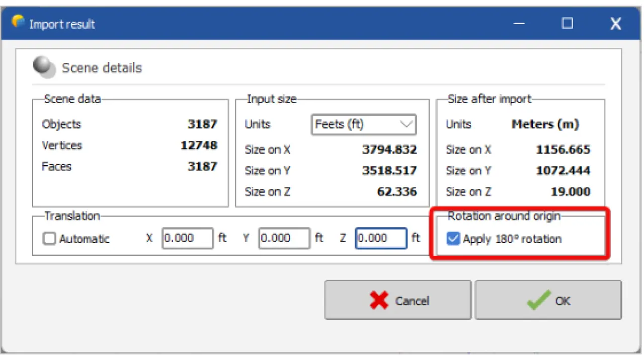
Task: Click the X translation input field
Action: pos(187,239)
